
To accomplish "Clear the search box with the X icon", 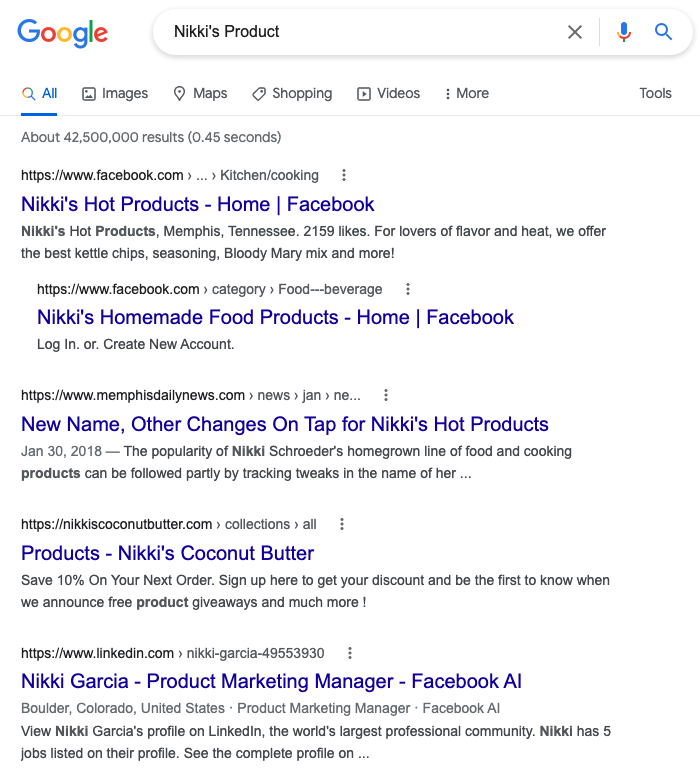I will 575,32.
